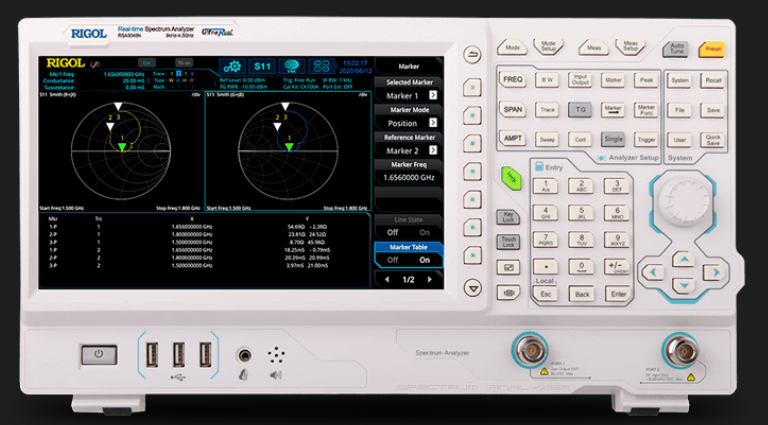
Task: Push the Recall key
Action: click(x=712, y=80)
